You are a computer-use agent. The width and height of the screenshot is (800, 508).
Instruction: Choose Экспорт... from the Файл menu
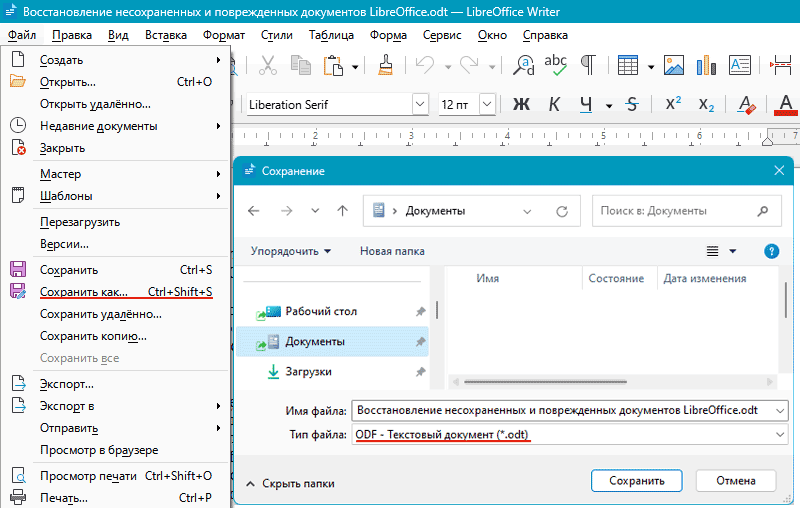tap(115, 384)
